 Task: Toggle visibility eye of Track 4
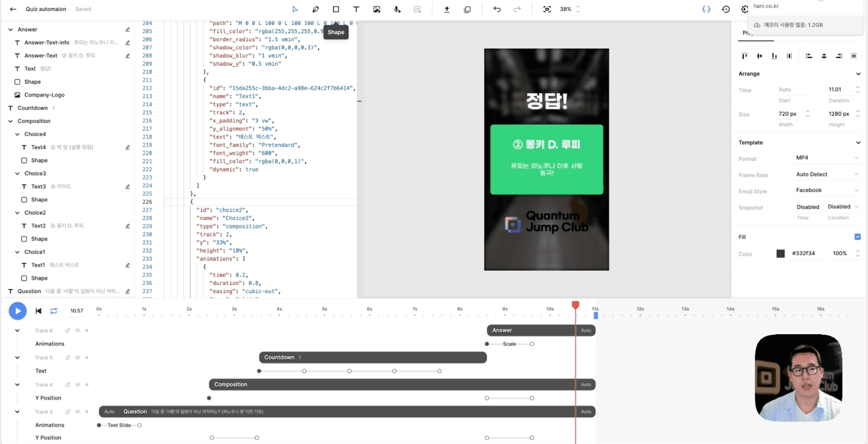pos(78,385)
